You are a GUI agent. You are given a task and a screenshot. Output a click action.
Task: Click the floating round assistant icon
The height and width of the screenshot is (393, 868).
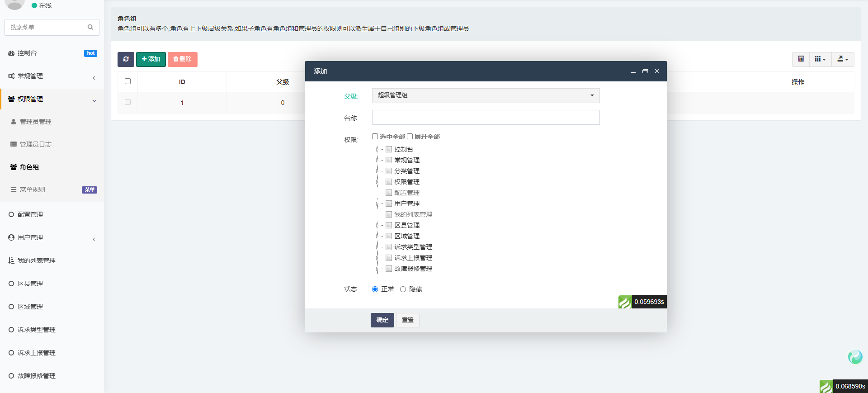(x=855, y=357)
